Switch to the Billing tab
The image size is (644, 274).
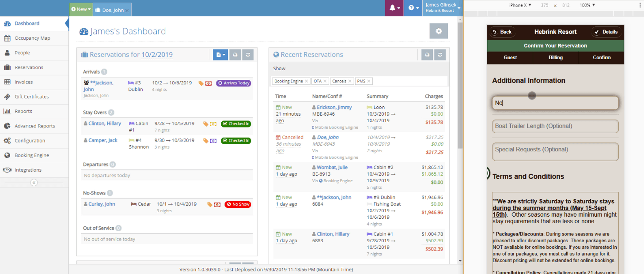[555, 57]
